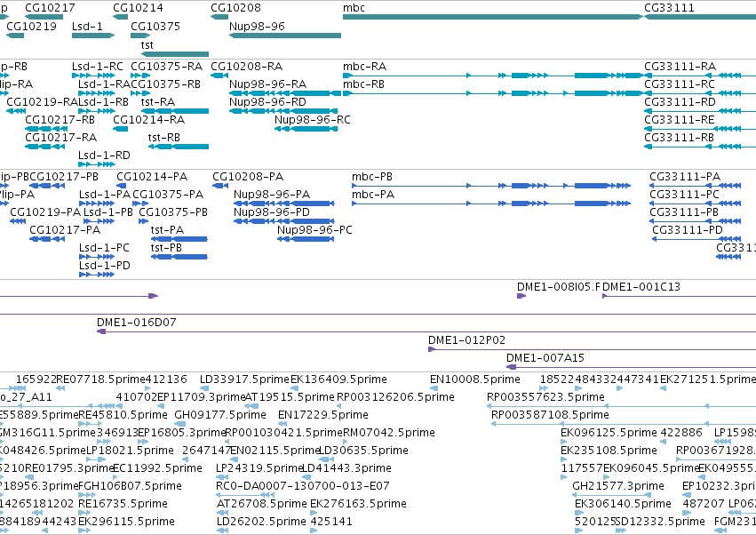
Task: Select the CG33111-PA protein label
Action: 685,177
